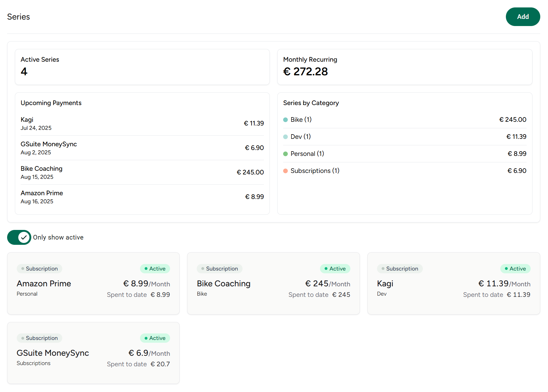Screen dimensions: 548x392
Task: Click the Active badge on GSuite MoneySync card
Action: pos(155,338)
